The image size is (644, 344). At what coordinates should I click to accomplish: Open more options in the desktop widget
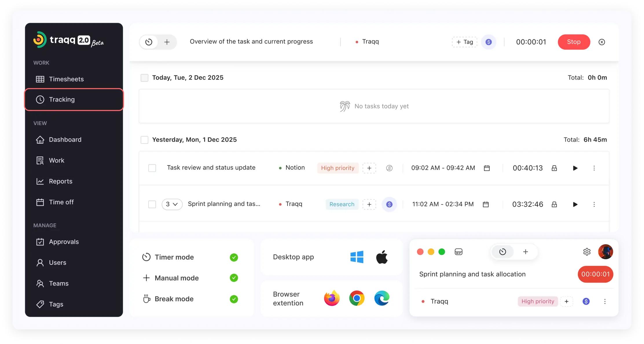[x=605, y=301]
